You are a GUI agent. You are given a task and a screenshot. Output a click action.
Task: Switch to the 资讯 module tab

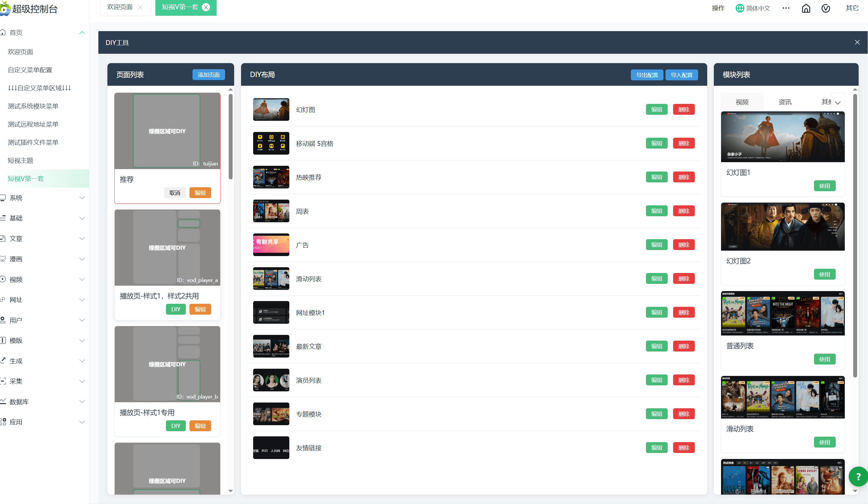(x=785, y=102)
